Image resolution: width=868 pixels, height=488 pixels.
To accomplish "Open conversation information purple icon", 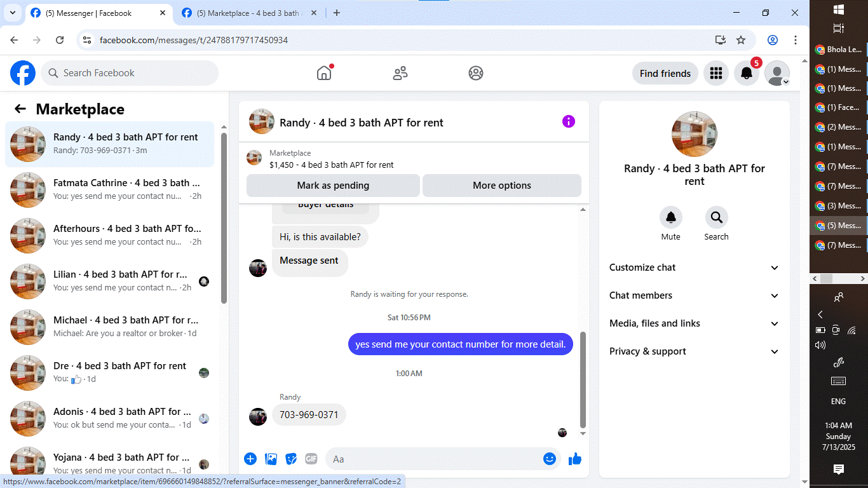I will [x=569, y=121].
